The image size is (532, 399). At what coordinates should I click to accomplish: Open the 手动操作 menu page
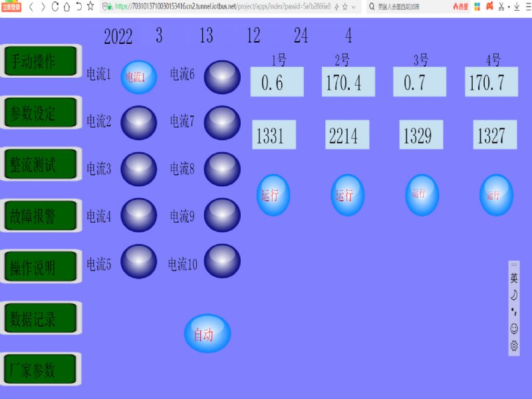(x=41, y=61)
